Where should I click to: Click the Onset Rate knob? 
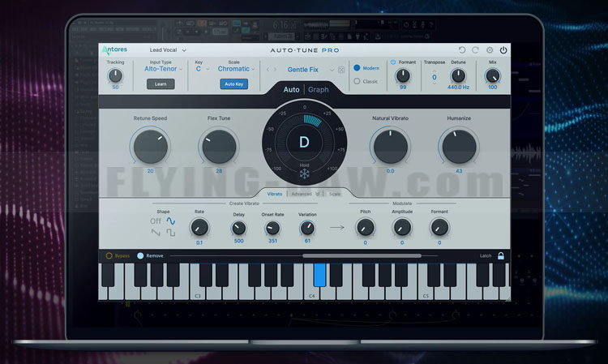[272, 229]
